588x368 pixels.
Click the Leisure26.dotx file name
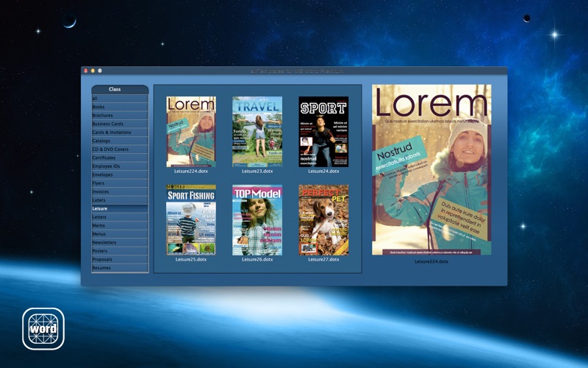click(x=257, y=260)
